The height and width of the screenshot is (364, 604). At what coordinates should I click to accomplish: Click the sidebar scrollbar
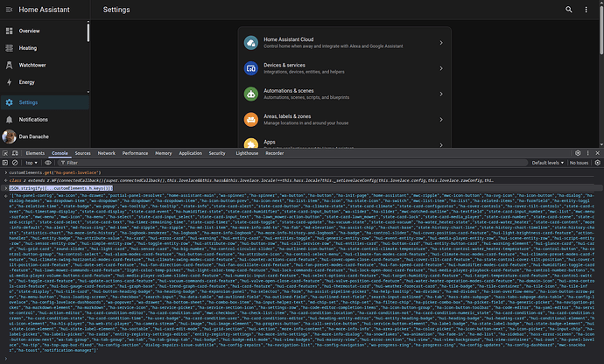(x=88, y=32)
